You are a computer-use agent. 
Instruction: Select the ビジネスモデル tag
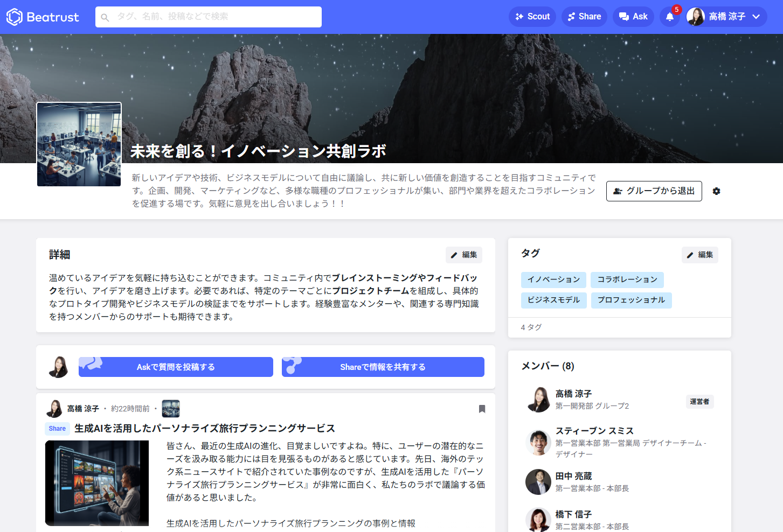(x=553, y=300)
